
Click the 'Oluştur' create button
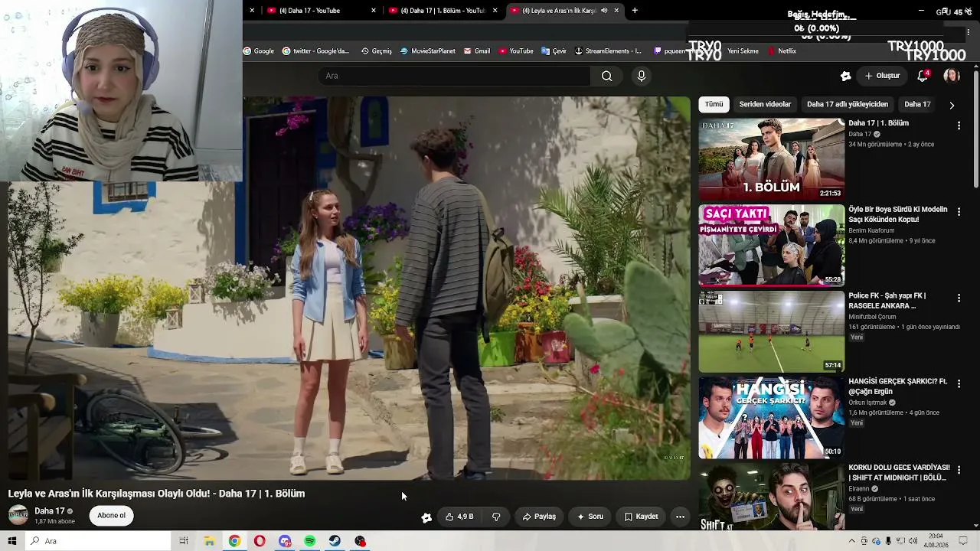click(882, 76)
